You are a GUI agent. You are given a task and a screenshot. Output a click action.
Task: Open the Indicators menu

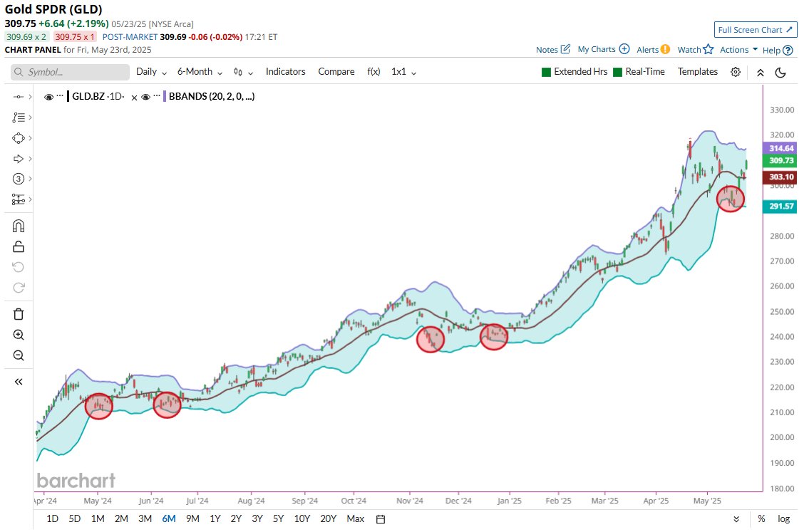click(285, 72)
